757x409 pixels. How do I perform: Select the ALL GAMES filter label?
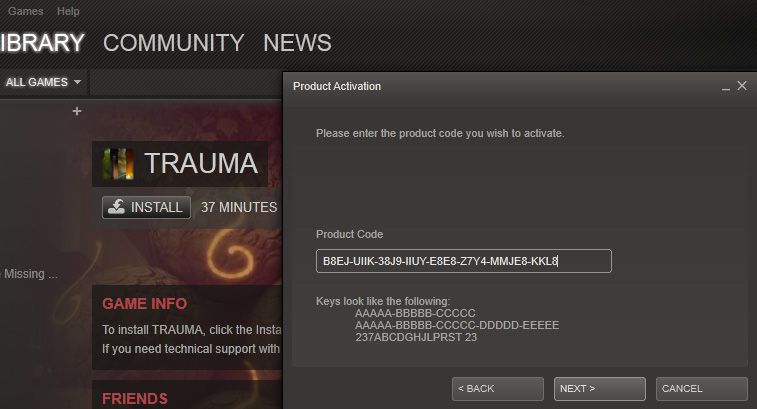(37, 82)
